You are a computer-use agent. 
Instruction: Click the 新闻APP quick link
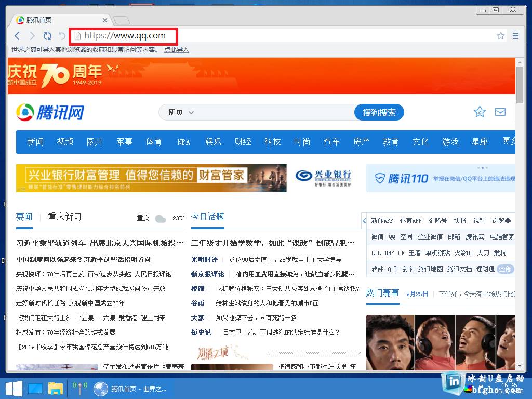pos(382,221)
